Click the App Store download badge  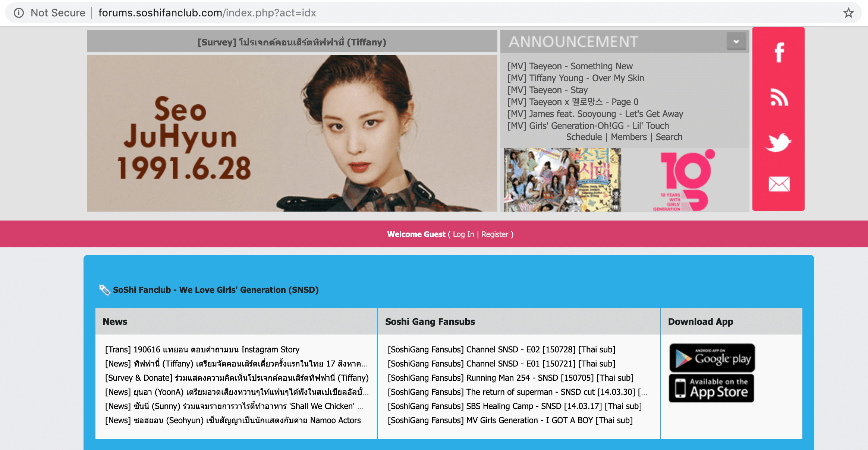[x=711, y=388]
